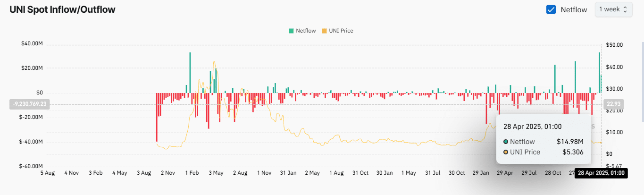Click the $50.00 right axis label
644x195 pixels.
click(x=615, y=45)
